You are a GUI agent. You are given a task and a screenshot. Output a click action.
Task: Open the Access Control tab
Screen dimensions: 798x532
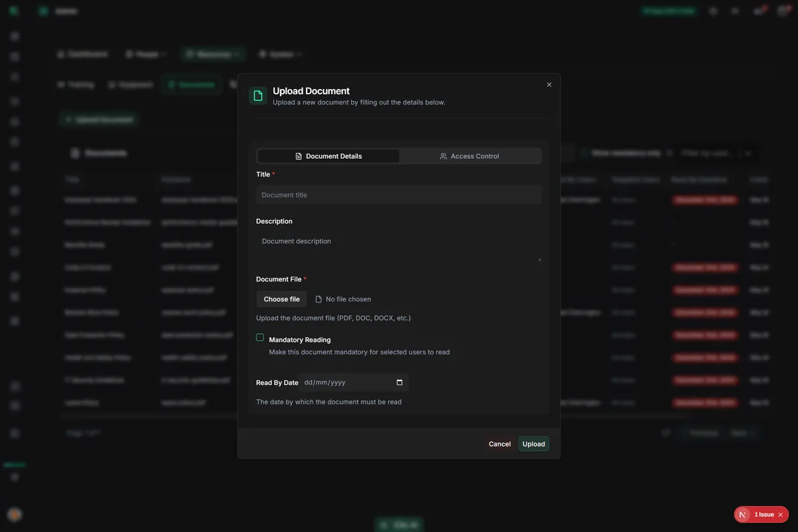tap(469, 156)
